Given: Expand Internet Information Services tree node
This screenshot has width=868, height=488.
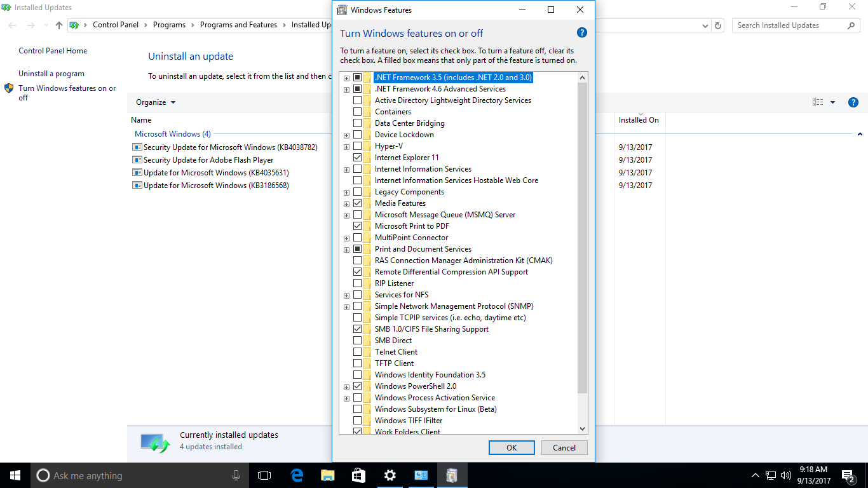Looking at the screenshot, I should (x=346, y=170).
